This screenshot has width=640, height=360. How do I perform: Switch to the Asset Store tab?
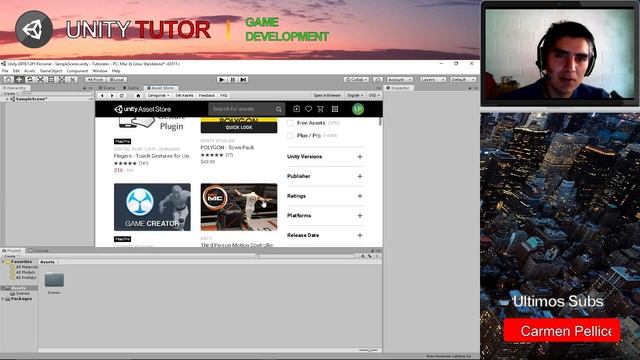(x=161, y=88)
